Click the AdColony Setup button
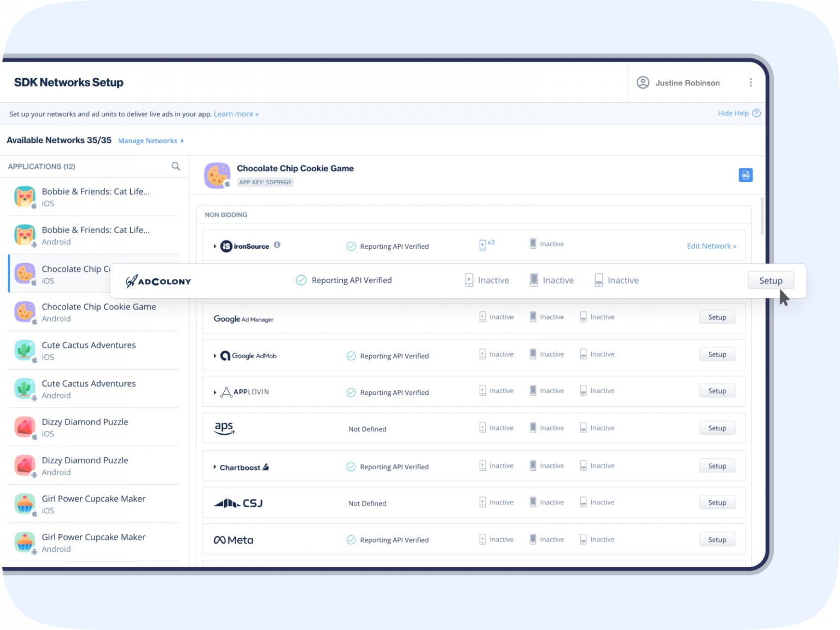 click(x=771, y=281)
